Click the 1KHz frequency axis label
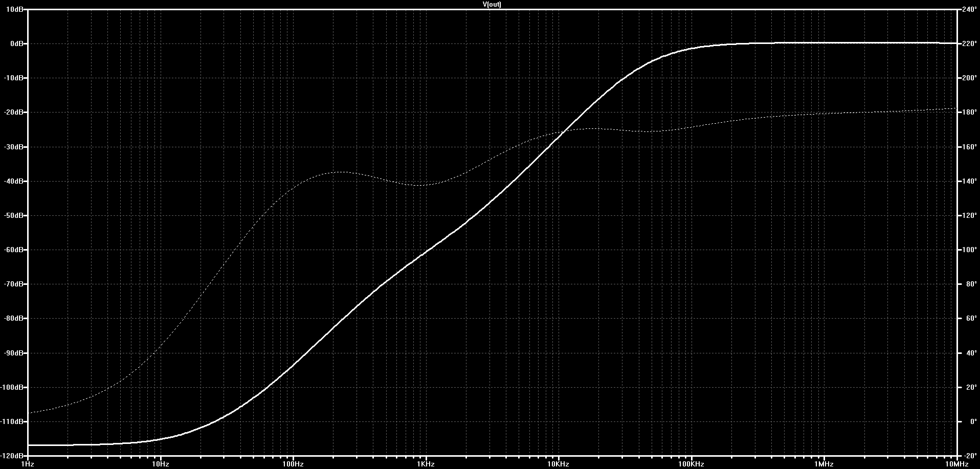 (x=426, y=464)
